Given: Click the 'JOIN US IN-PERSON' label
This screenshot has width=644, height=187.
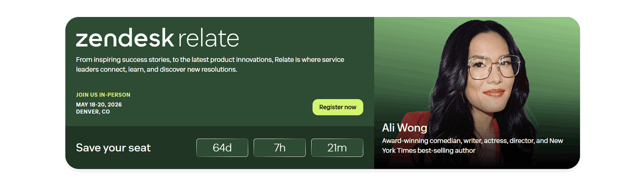Looking at the screenshot, I should tap(103, 95).
